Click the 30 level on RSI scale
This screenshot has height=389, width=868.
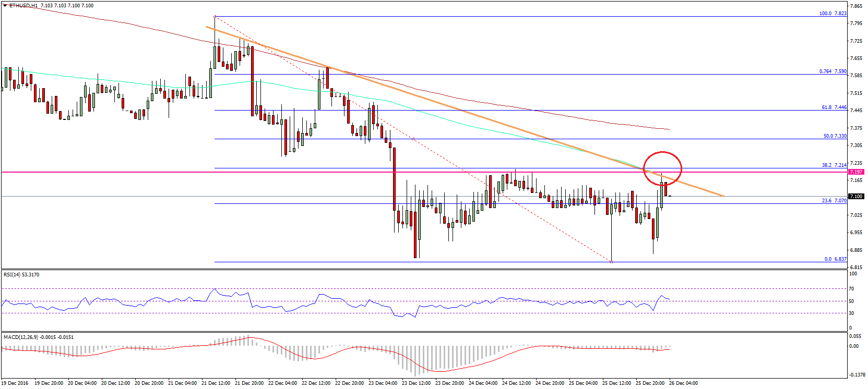click(852, 313)
